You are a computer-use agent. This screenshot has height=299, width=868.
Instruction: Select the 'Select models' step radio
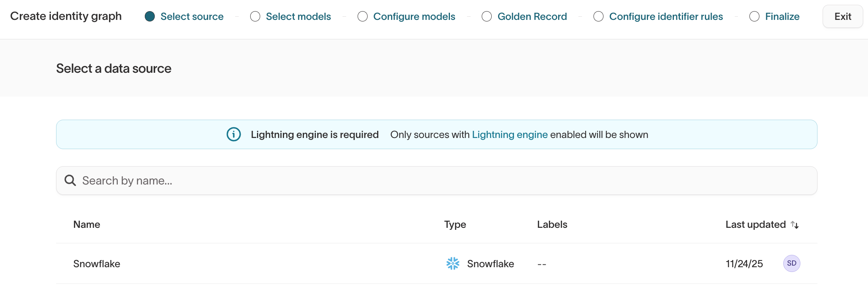(255, 16)
